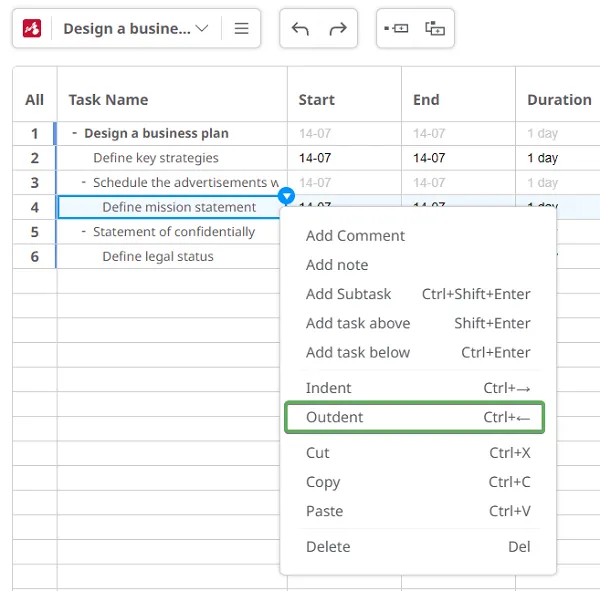The image size is (600, 591).
Task: Click the blue dropdown marker on row 4
Action: (x=286, y=196)
